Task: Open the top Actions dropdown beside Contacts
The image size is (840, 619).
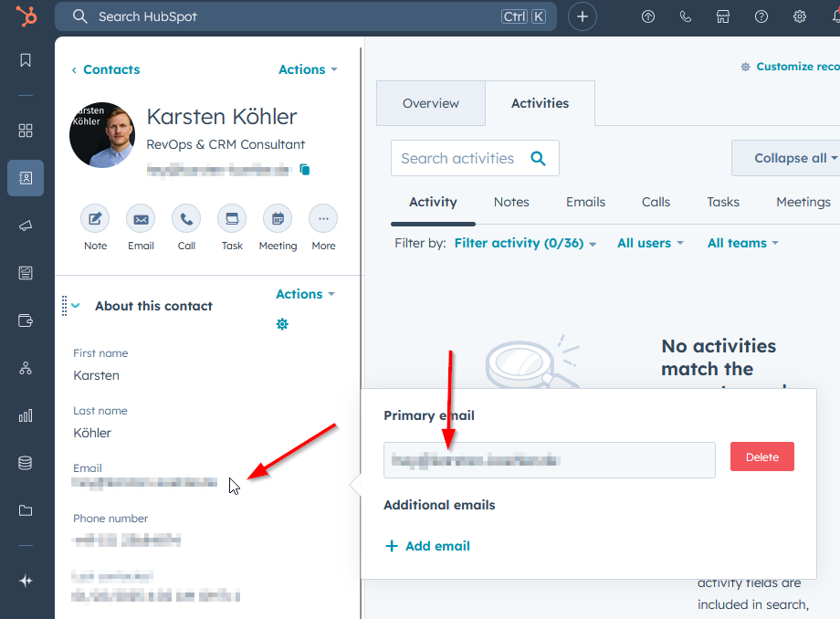Action: [x=308, y=69]
